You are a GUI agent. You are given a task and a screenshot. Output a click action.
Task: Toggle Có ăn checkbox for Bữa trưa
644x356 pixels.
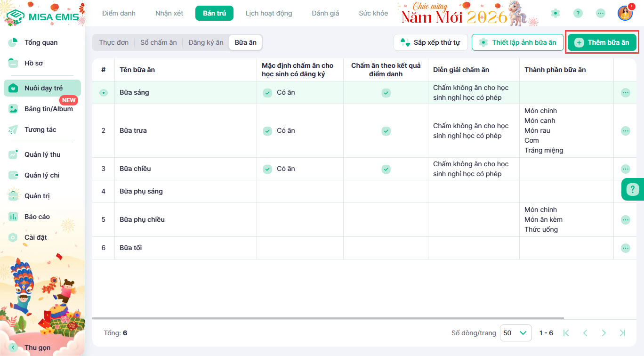pyautogui.click(x=267, y=130)
